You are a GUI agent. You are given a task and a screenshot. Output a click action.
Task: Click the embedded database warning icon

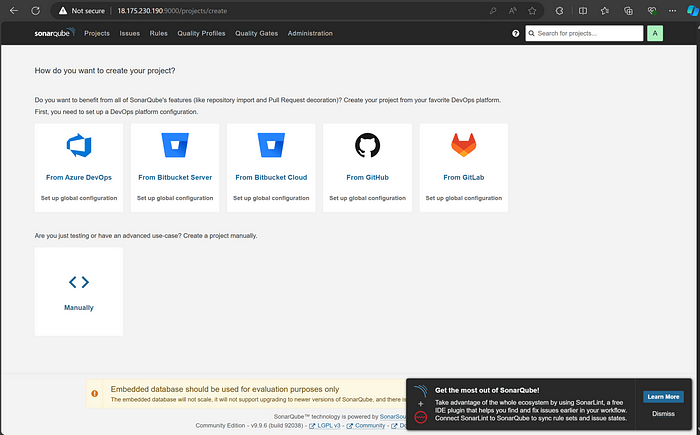pos(95,393)
